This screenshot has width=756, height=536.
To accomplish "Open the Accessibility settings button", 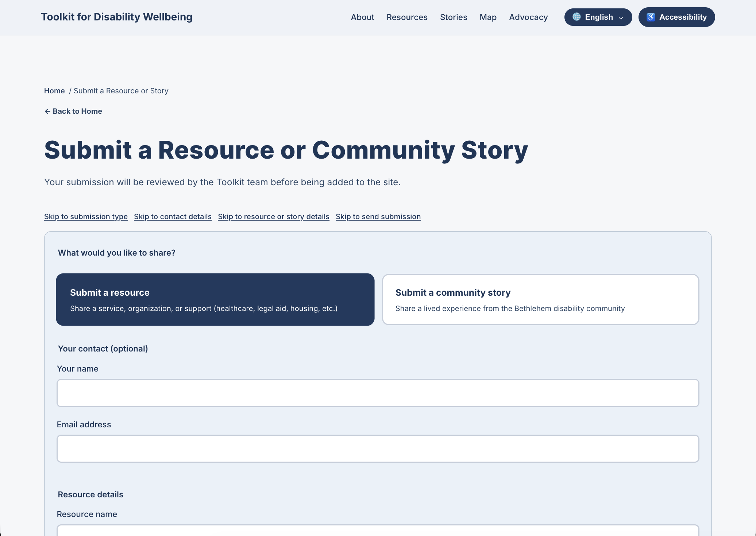I will 676,17.
